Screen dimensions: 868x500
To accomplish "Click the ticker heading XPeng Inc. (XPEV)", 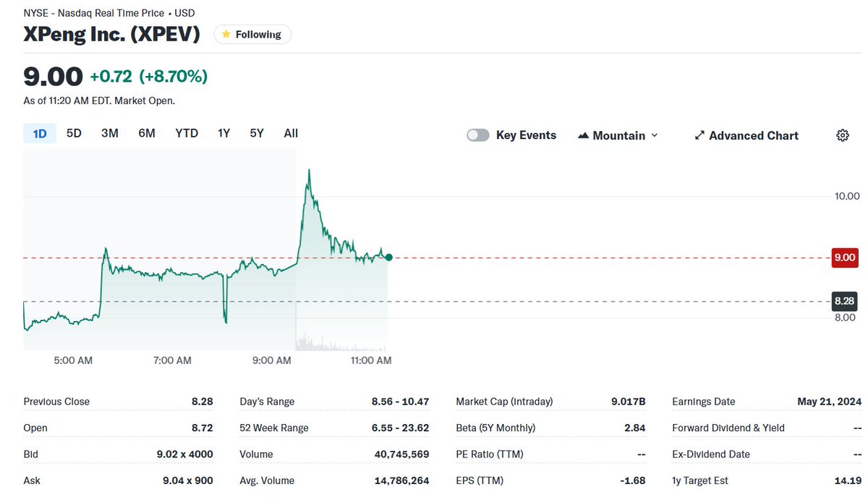I will (x=111, y=33).
